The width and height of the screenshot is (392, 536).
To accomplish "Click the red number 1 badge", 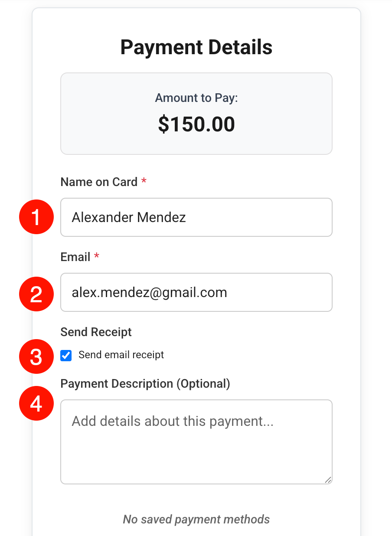I will tap(36, 217).
